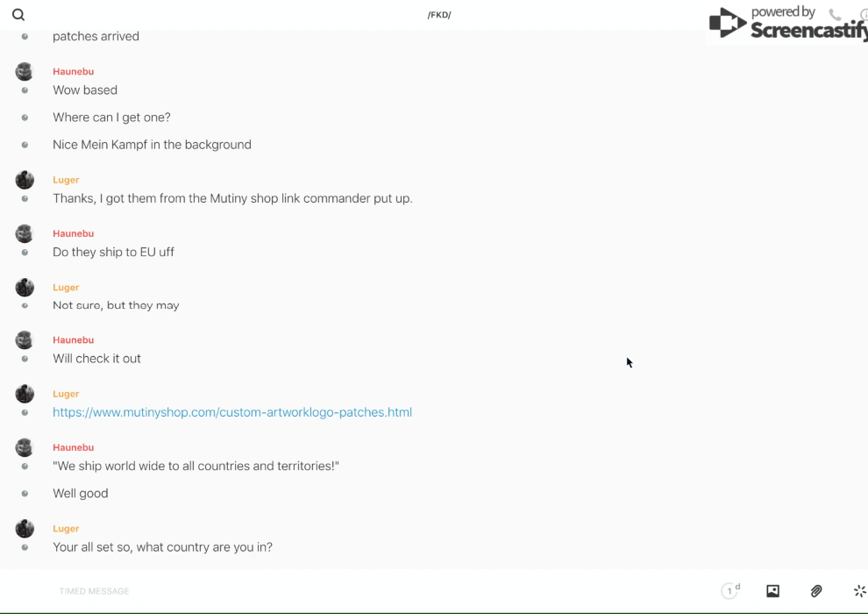Open the message timer 1d icon

click(x=730, y=591)
